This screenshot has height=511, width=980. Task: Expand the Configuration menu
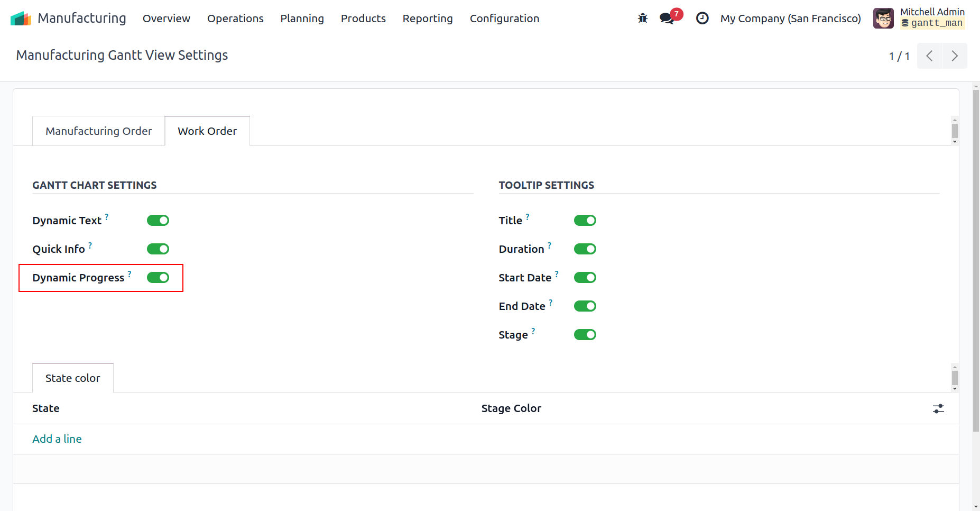[x=504, y=19]
